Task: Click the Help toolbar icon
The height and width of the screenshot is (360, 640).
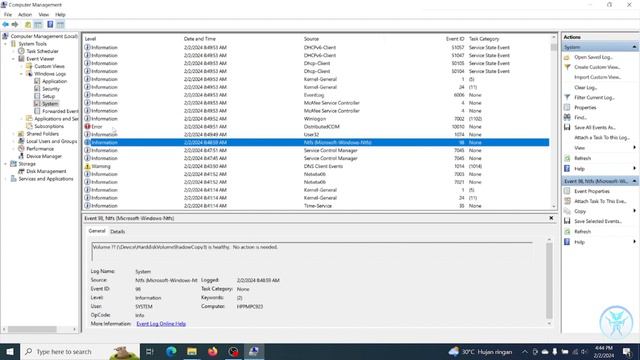Action: coord(50,25)
